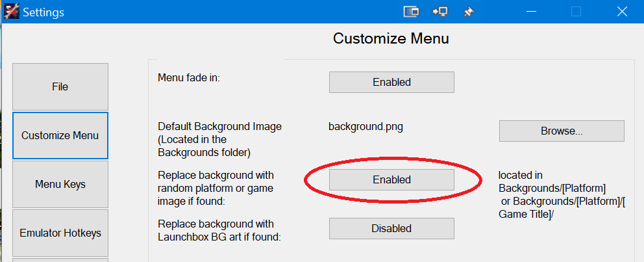Screen dimensions: 644x262
Task: Select the Customize Menu tab
Action: (x=60, y=135)
